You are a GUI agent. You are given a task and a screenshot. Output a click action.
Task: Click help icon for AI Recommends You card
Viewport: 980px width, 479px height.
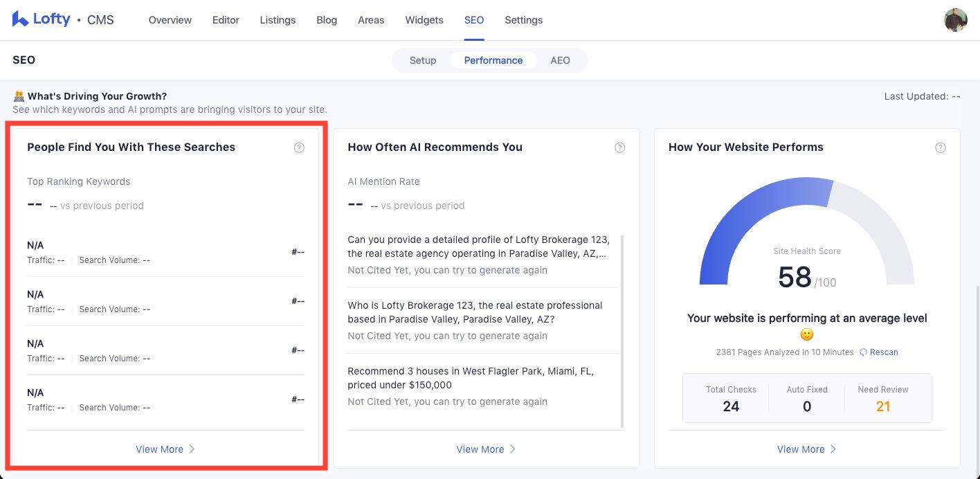(620, 147)
